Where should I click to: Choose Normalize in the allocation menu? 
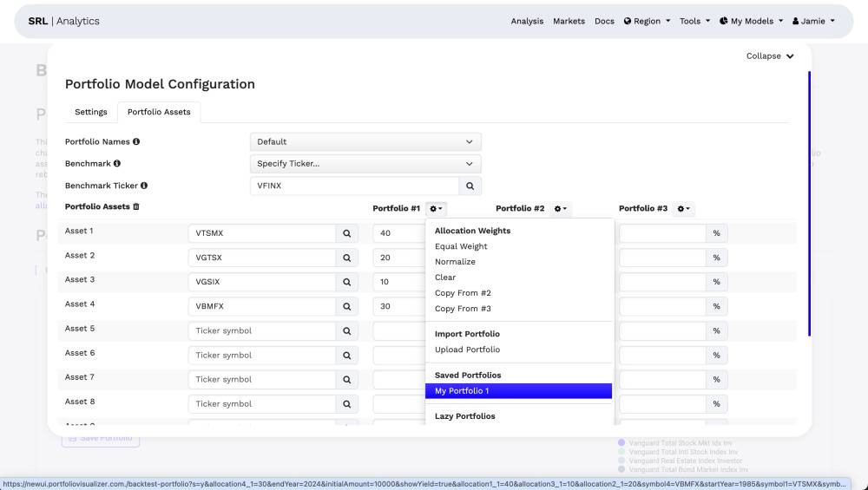pos(455,262)
